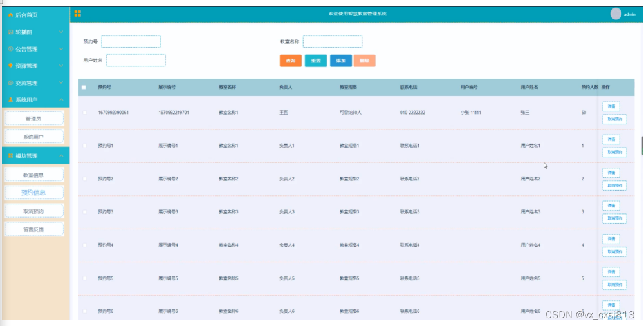Click 取消预约 for row 预约号4
This screenshot has width=644, height=326.
click(614, 252)
